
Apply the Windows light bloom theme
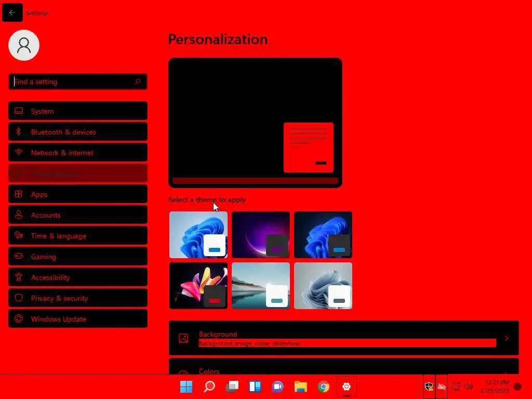198,235
